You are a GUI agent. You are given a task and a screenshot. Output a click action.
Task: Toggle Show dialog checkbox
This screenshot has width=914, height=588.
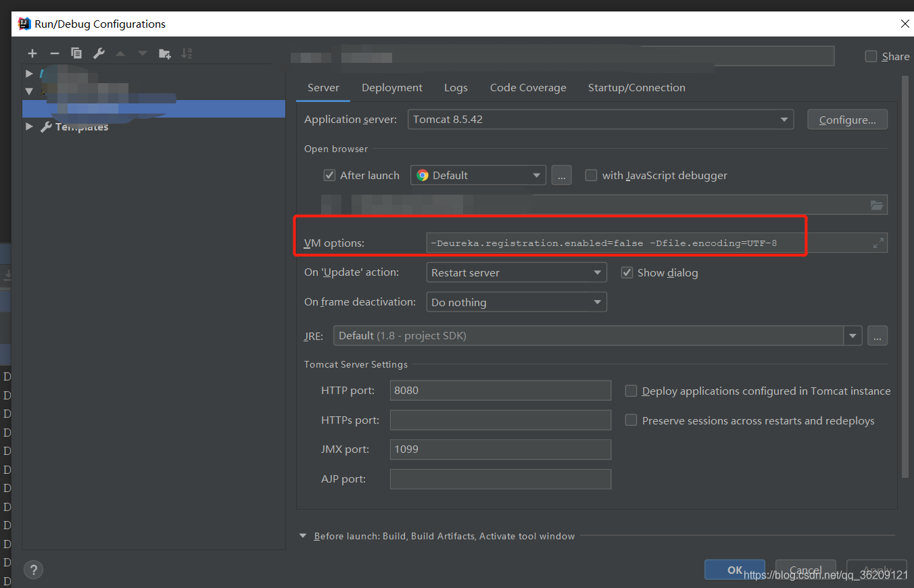point(627,272)
